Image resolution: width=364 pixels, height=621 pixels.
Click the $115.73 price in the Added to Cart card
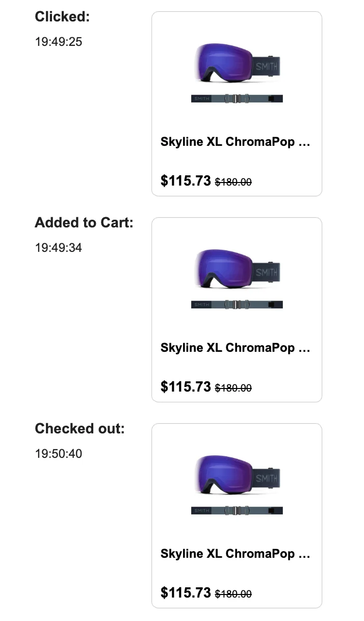[x=186, y=387]
